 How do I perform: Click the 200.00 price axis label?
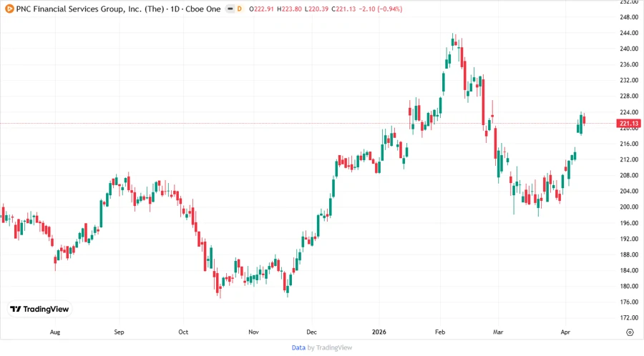pyautogui.click(x=629, y=207)
